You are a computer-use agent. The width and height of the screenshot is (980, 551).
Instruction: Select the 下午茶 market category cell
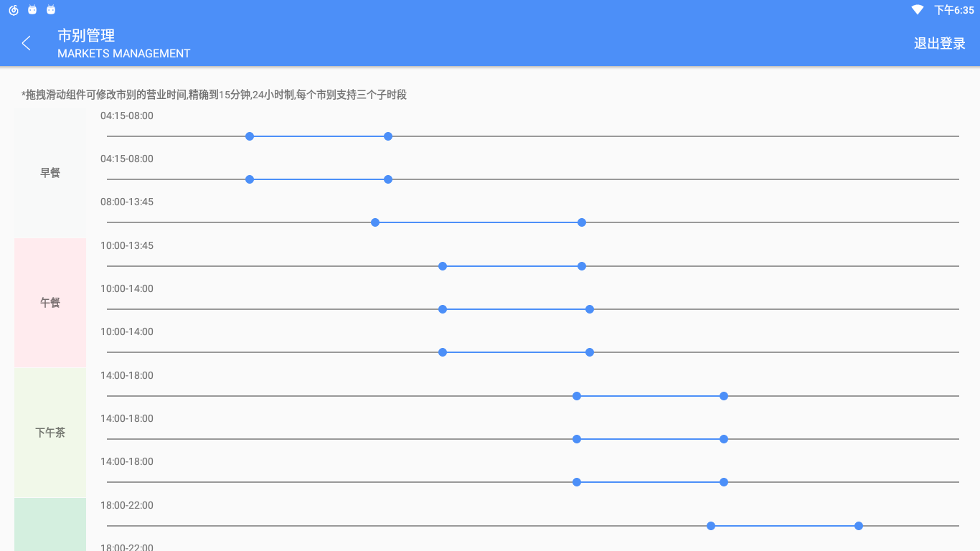(50, 433)
